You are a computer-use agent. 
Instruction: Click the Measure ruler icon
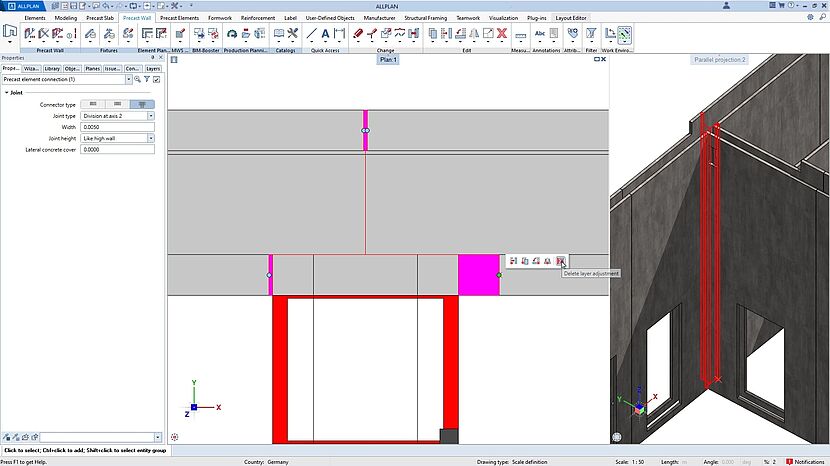[x=521, y=34]
